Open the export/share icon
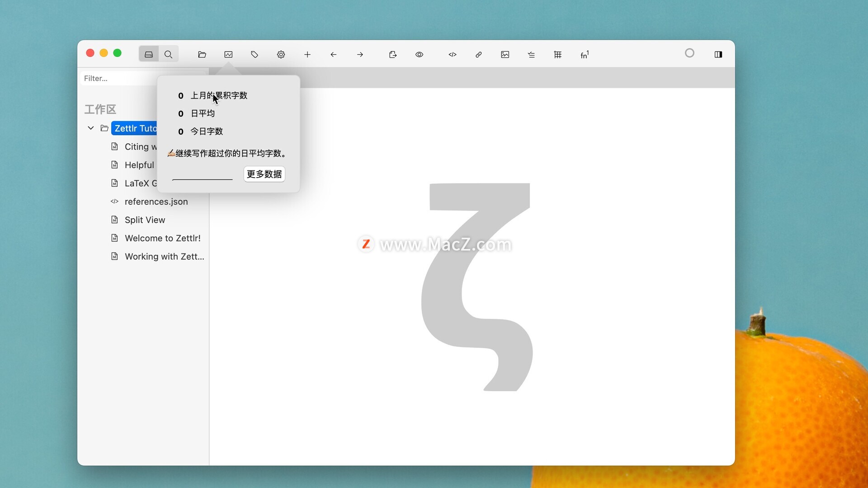 click(393, 55)
